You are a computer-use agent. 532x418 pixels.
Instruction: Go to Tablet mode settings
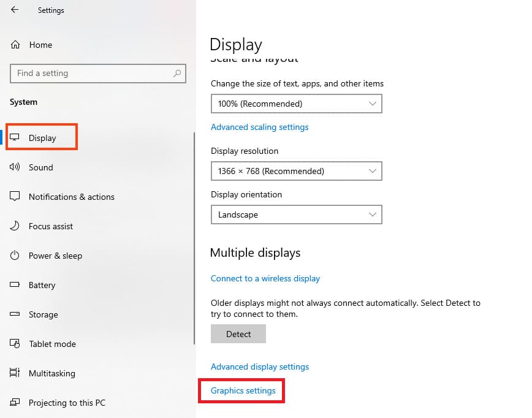point(52,344)
